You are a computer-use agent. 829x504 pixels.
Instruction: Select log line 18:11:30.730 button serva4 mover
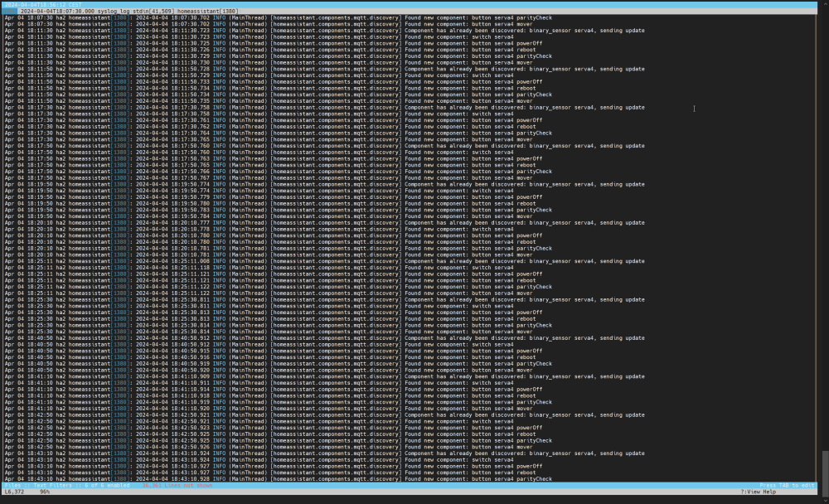click(x=269, y=62)
